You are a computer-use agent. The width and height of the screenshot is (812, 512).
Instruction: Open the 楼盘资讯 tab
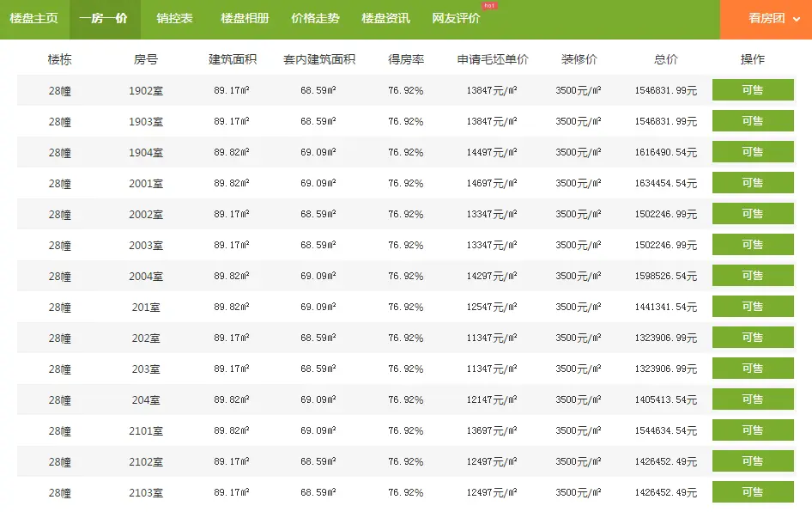(385, 19)
